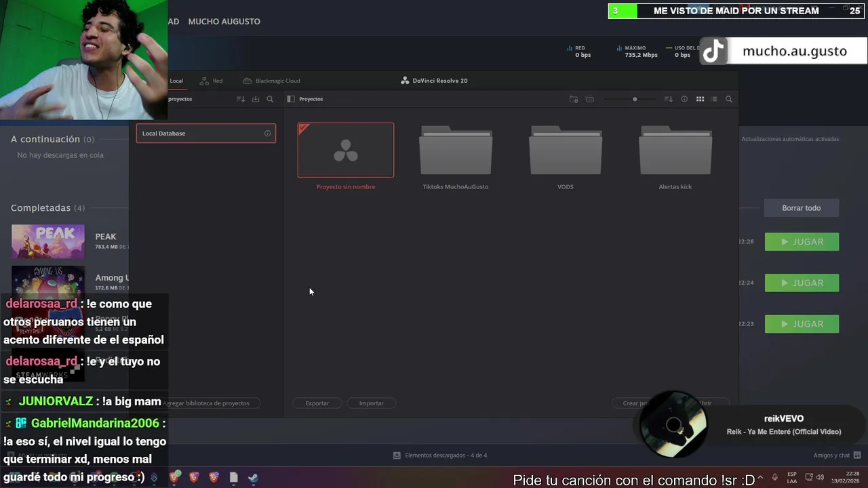This screenshot has height=488, width=868.
Task: Select the Local Database library row
Action: point(206,134)
